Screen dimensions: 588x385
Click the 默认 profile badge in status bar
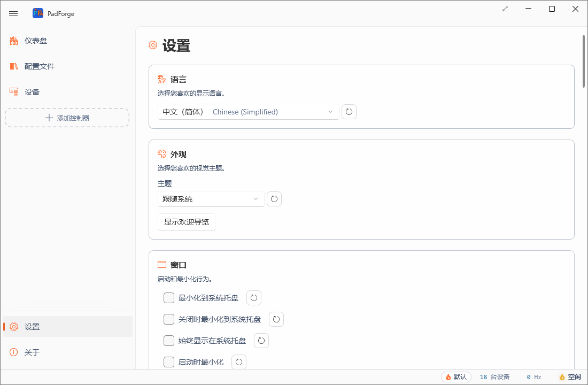pos(456,377)
